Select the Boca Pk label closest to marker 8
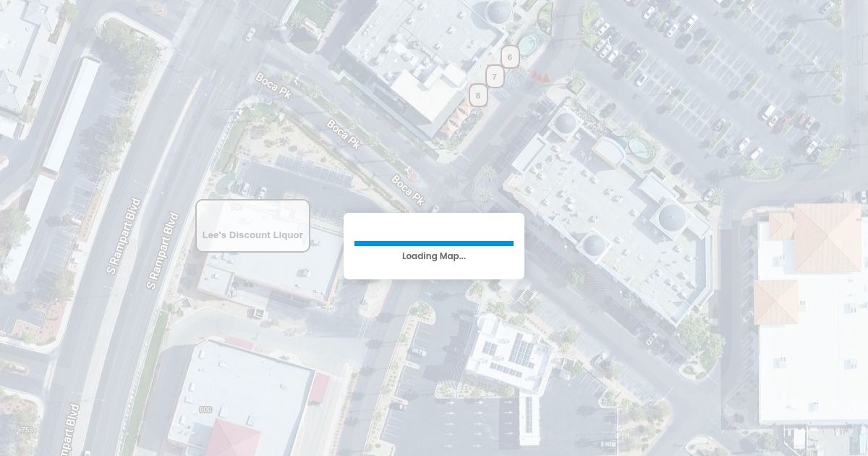Viewport: 868px width, 456px height. 344,134
